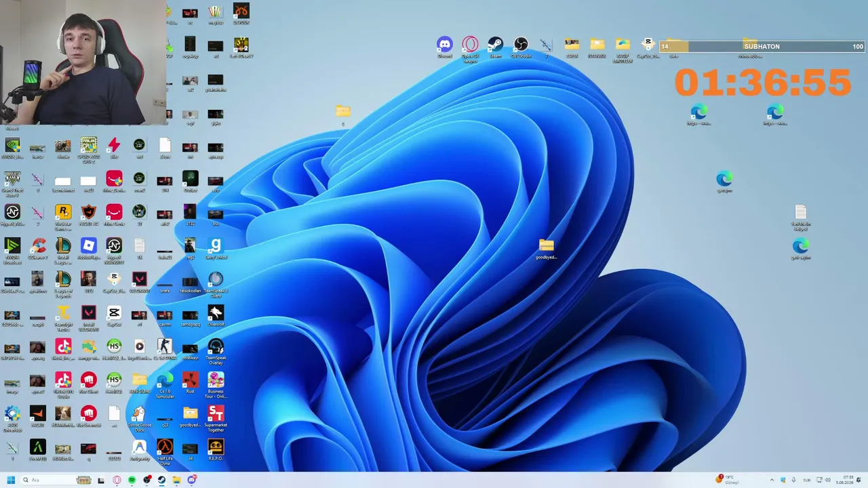The image size is (868, 488).
Task: Select the NVIDIA Broadcast shortcut
Action: [12, 251]
